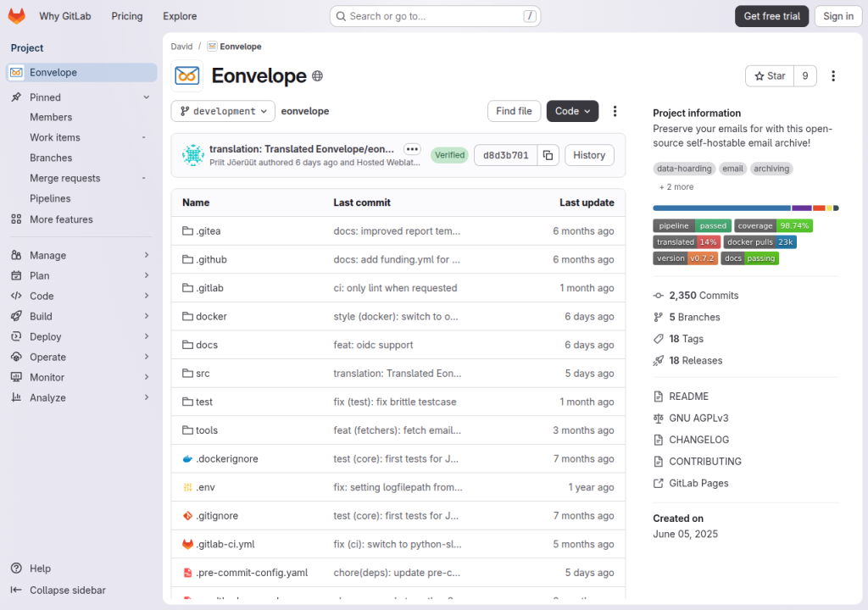The height and width of the screenshot is (610, 868).
Task: Click the star count 9
Action: 805,76
